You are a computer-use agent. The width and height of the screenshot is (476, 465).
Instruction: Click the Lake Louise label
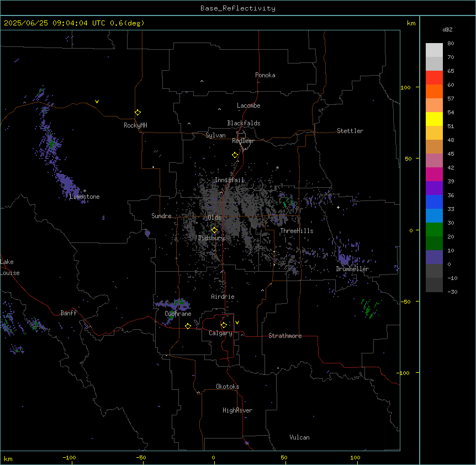coord(10,267)
